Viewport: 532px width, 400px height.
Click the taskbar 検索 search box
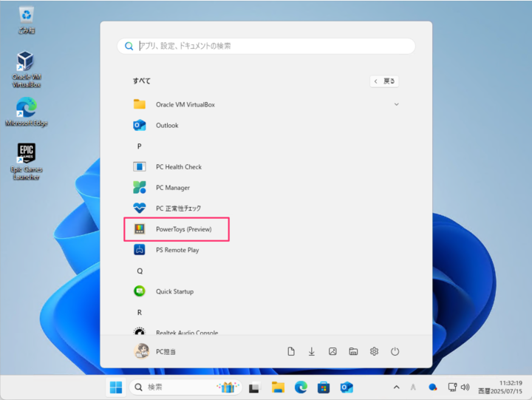pyautogui.click(x=185, y=387)
